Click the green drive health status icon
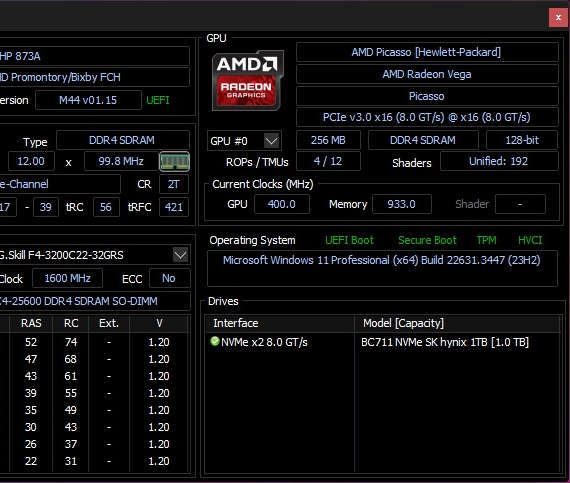570x483 pixels. pyautogui.click(x=215, y=341)
